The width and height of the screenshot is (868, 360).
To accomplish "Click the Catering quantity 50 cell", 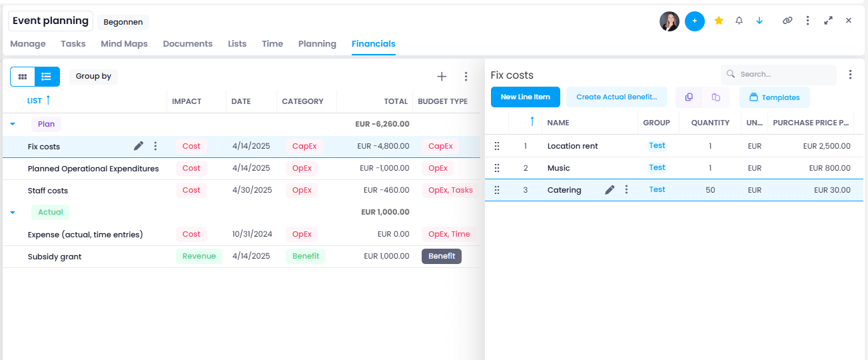I will tap(710, 190).
